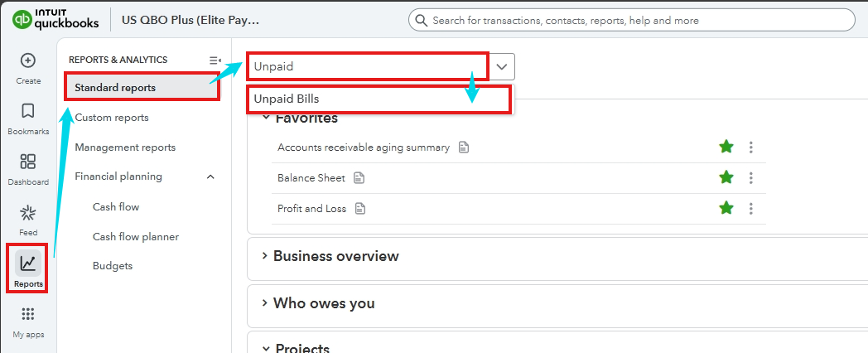The image size is (868, 353).
Task: Click the global search field
Action: coord(632,21)
